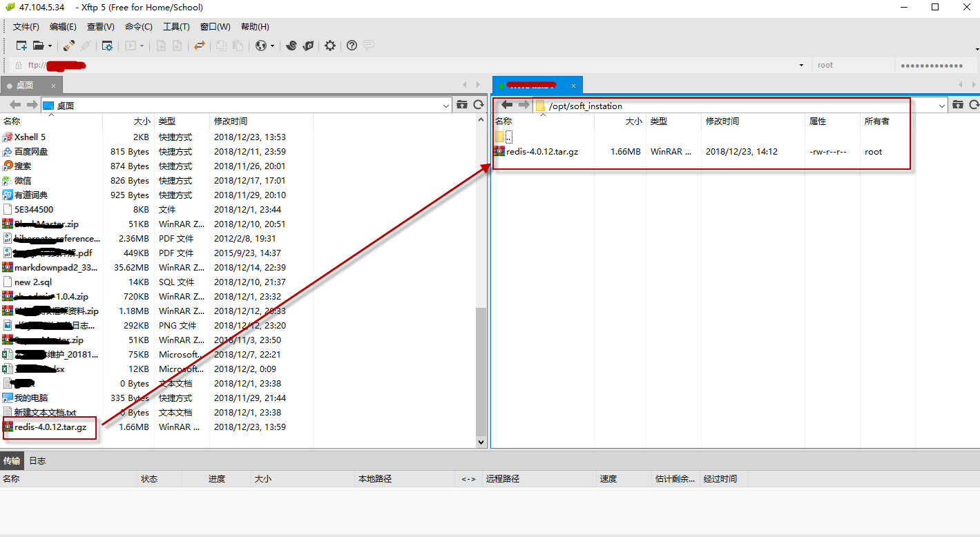
Task: Open the remote parent folder '..' entry
Action: 503,137
